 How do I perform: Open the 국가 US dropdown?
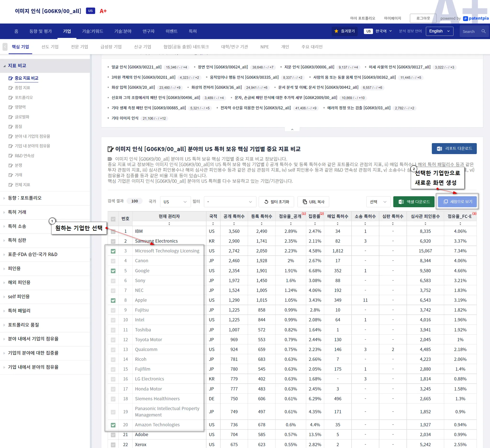[x=175, y=202]
